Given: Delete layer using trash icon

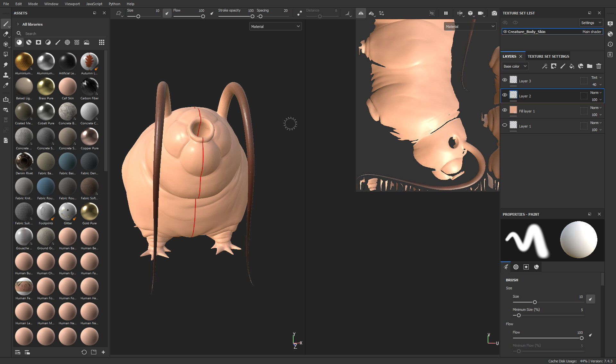Looking at the screenshot, I should click(x=599, y=66).
